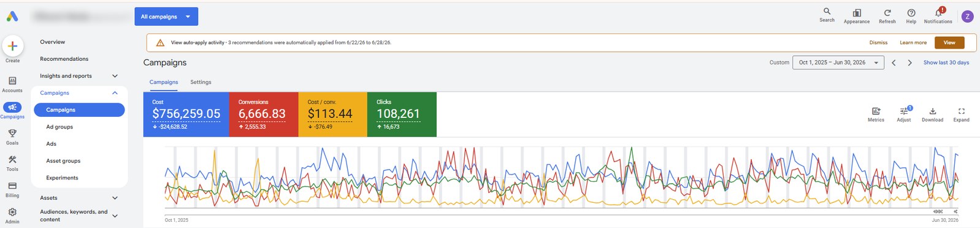Open the Billing card icon

point(12,186)
